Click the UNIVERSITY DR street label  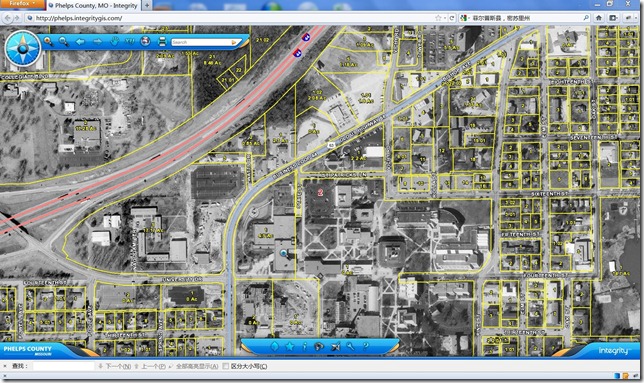[181, 279]
